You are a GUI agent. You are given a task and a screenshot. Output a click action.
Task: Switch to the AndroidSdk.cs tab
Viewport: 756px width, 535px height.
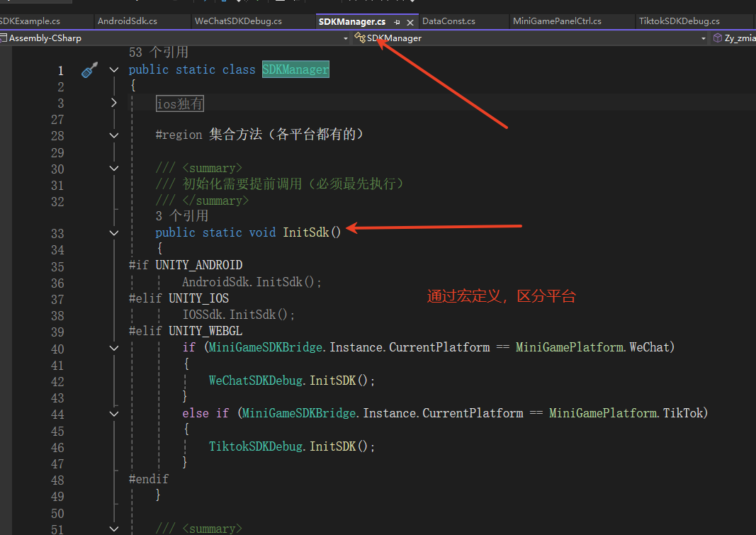tap(128, 21)
